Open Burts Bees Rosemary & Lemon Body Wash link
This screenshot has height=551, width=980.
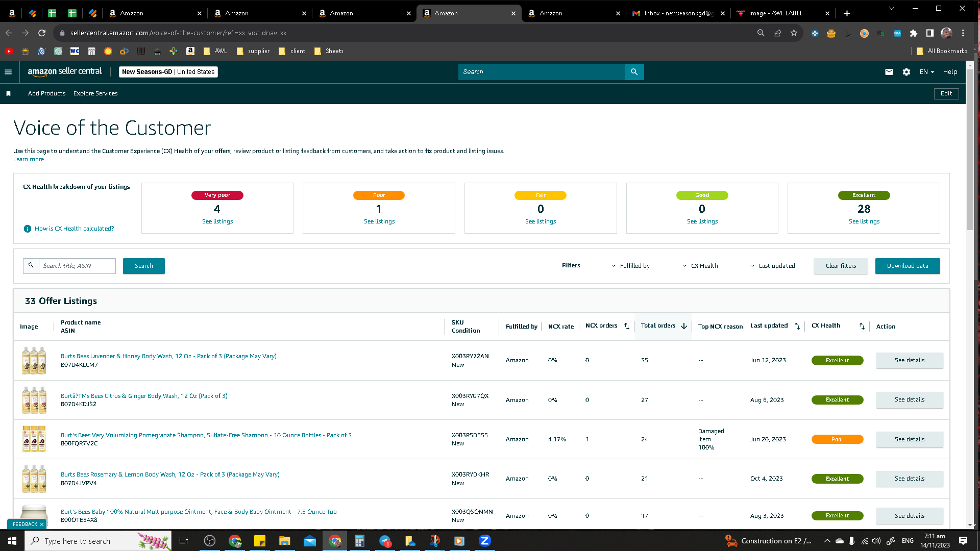[170, 474]
